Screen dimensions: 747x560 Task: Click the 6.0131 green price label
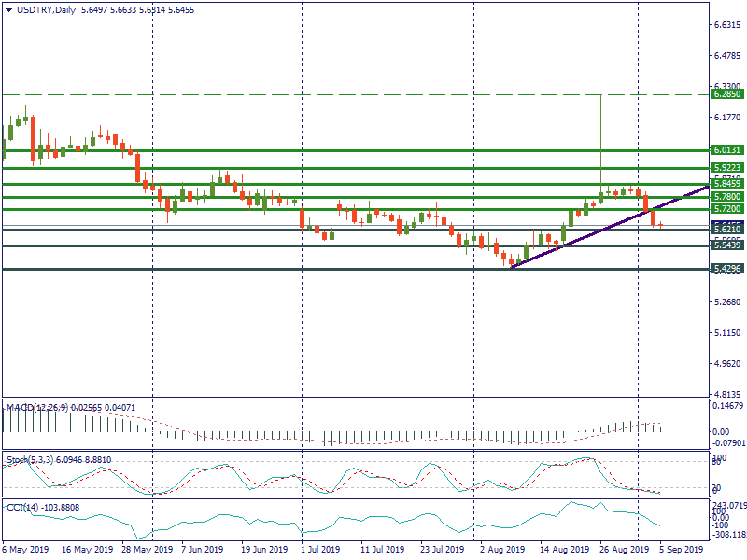pyautogui.click(x=726, y=149)
